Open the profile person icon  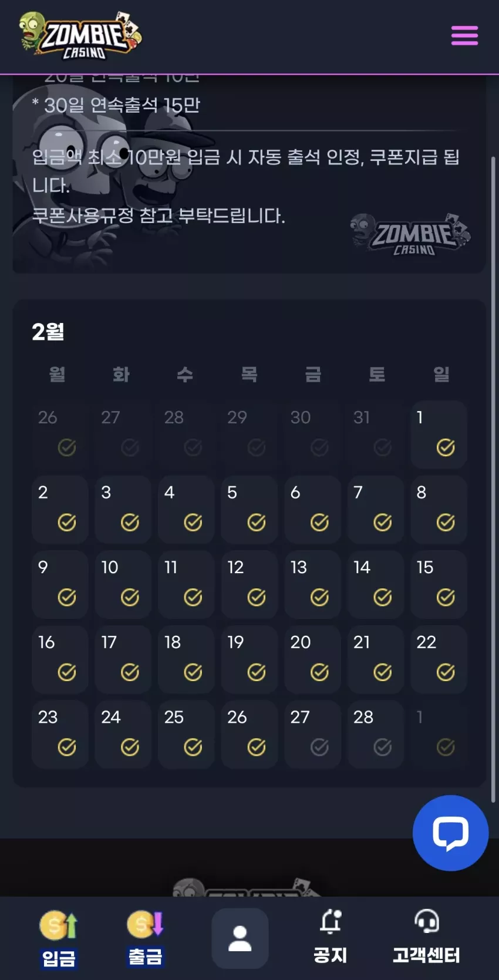coord(240,938)
